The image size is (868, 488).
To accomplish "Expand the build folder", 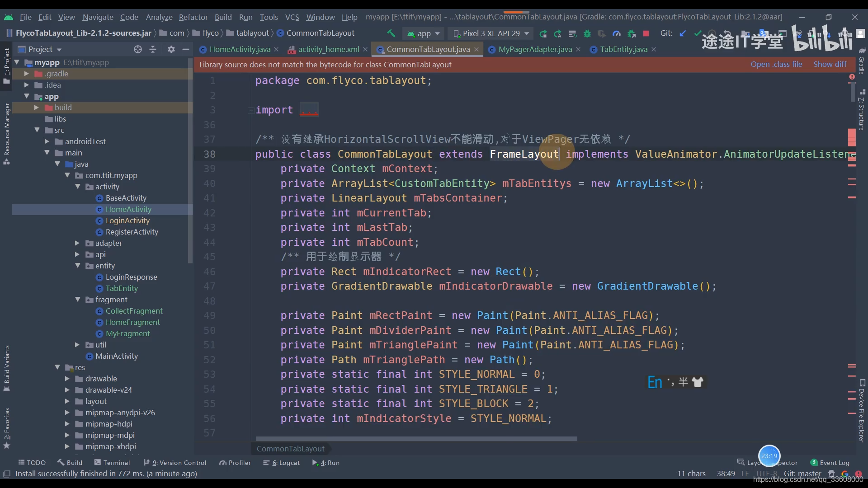I will [37, 108].
